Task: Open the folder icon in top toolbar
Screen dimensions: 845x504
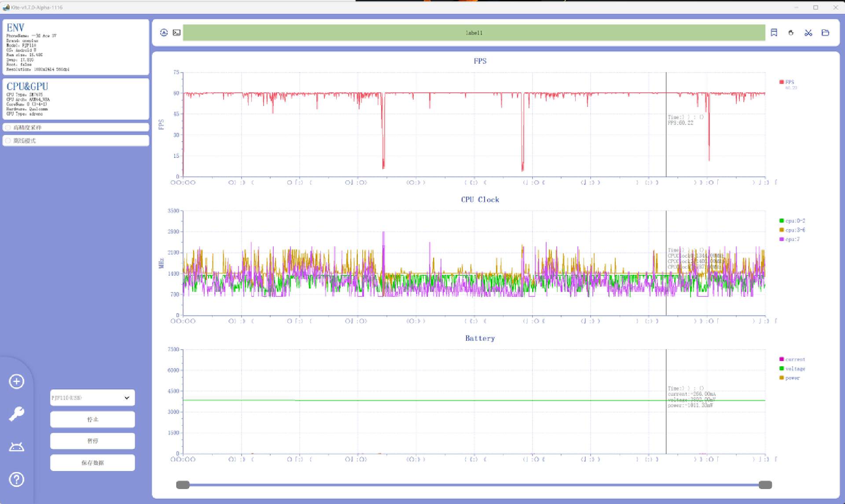Action: [x=825, y=33]
